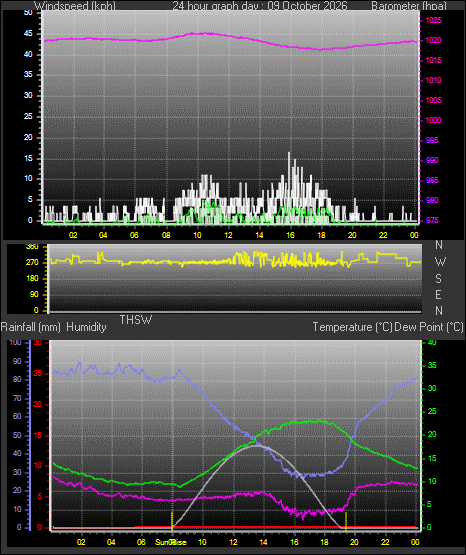This screenshot has width=466, height=555.
Task: Click the yellow sunset marker near hour 20
Action: pos(346,521)
